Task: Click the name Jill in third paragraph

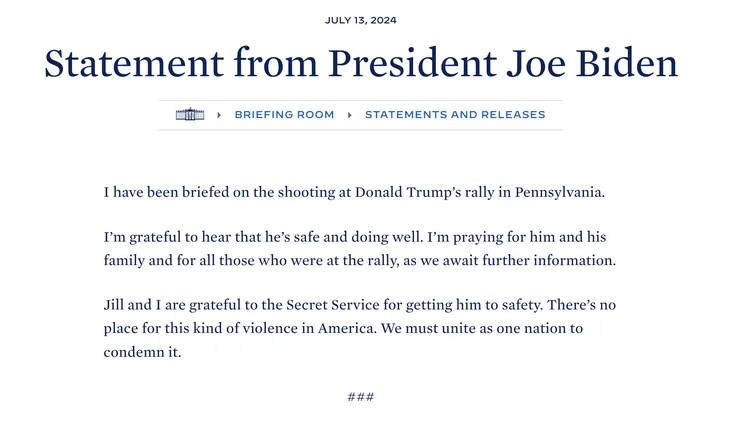Action: pos(116,304)
